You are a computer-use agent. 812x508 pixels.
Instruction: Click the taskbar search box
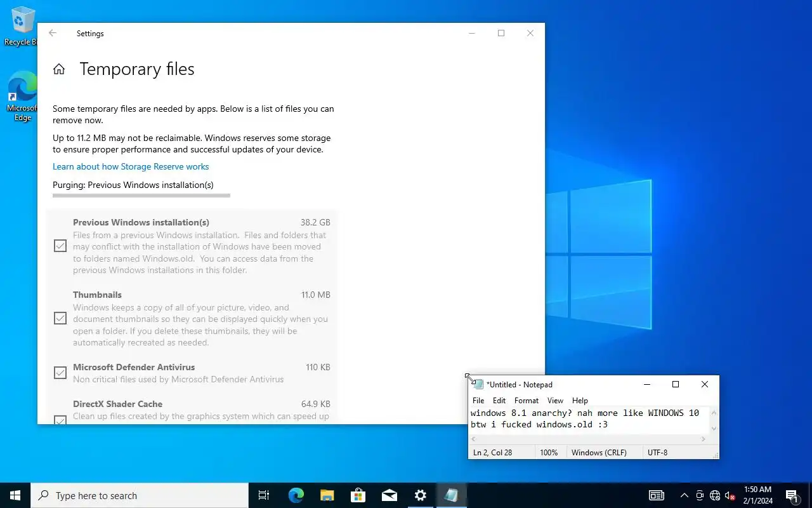click(140, 495)
